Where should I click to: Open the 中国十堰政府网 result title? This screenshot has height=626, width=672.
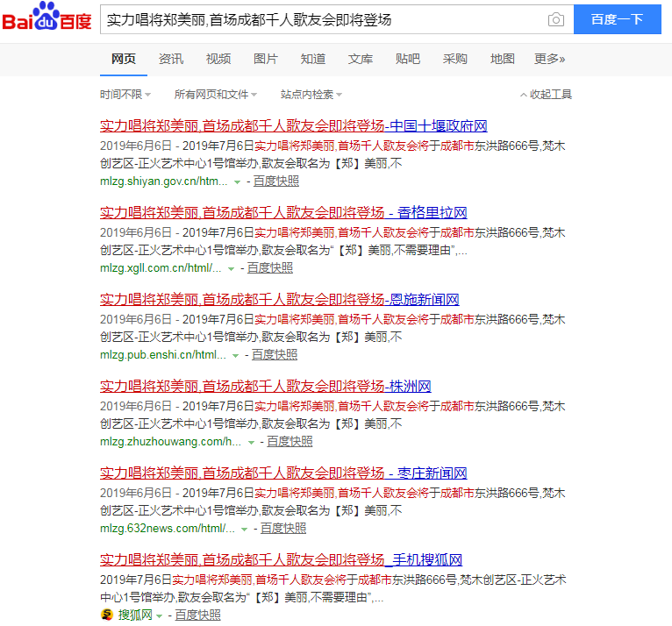[293, 125]
